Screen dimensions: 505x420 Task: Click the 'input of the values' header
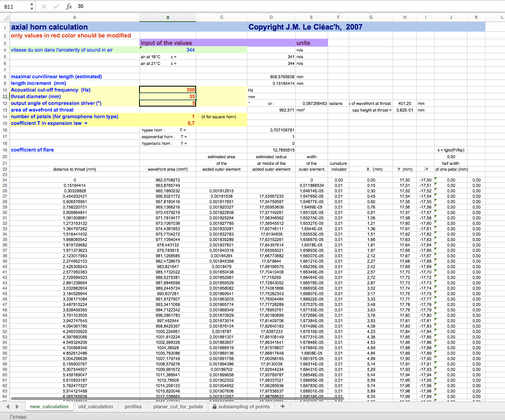(x=167, y=43)
